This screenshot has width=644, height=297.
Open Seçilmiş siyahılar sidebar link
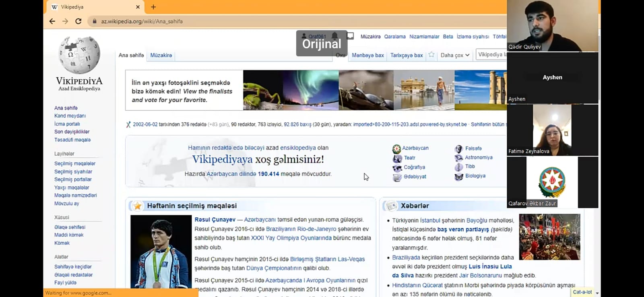[x=73, y=171]
